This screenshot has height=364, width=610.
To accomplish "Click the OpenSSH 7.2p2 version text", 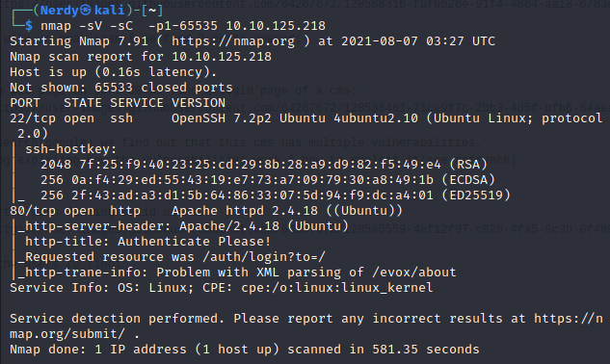I will click(222, 118).
